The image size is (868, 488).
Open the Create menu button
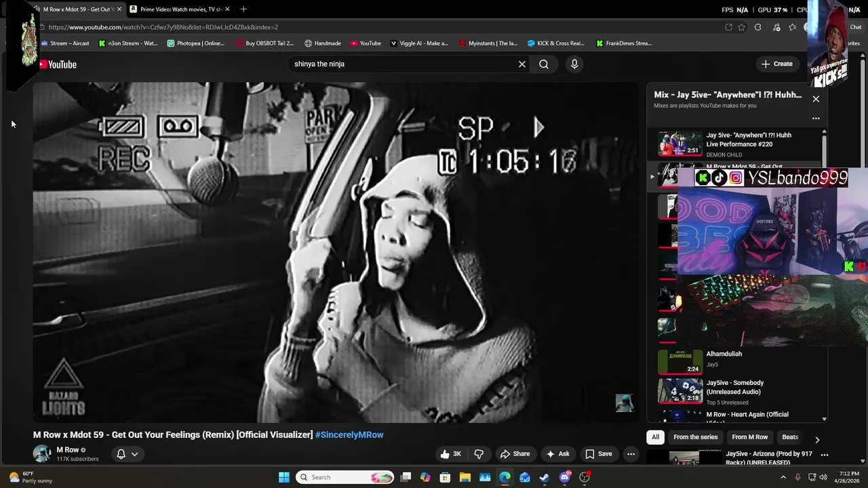[776, 64]
